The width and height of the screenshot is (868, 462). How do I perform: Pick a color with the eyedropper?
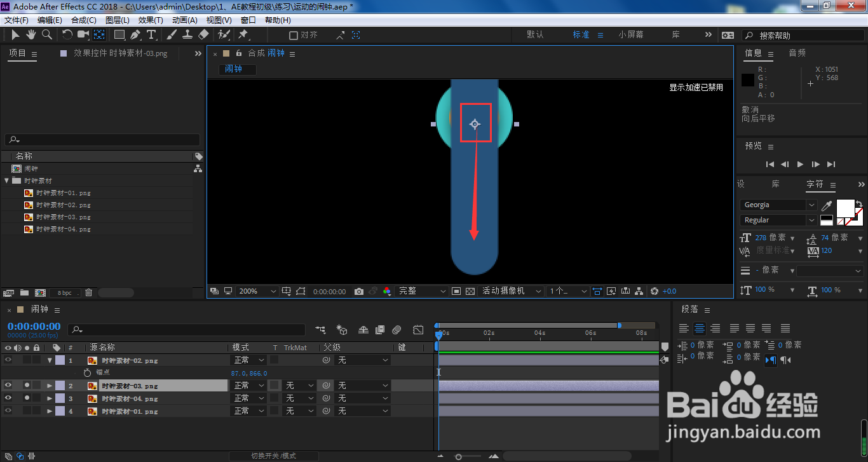coord(827,205)
